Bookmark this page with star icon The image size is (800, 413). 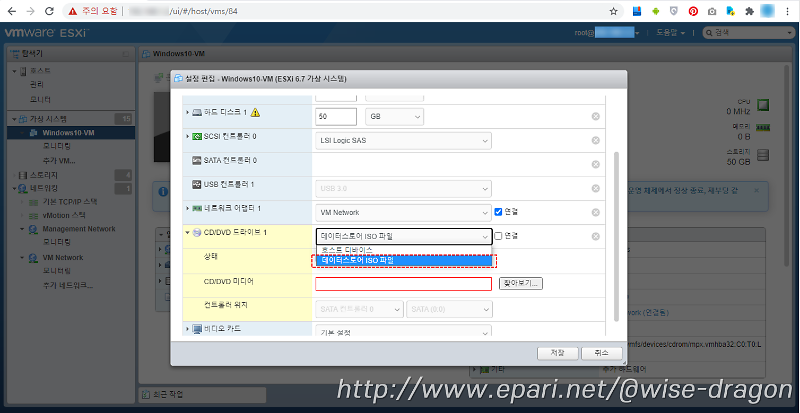click(613, 11)
